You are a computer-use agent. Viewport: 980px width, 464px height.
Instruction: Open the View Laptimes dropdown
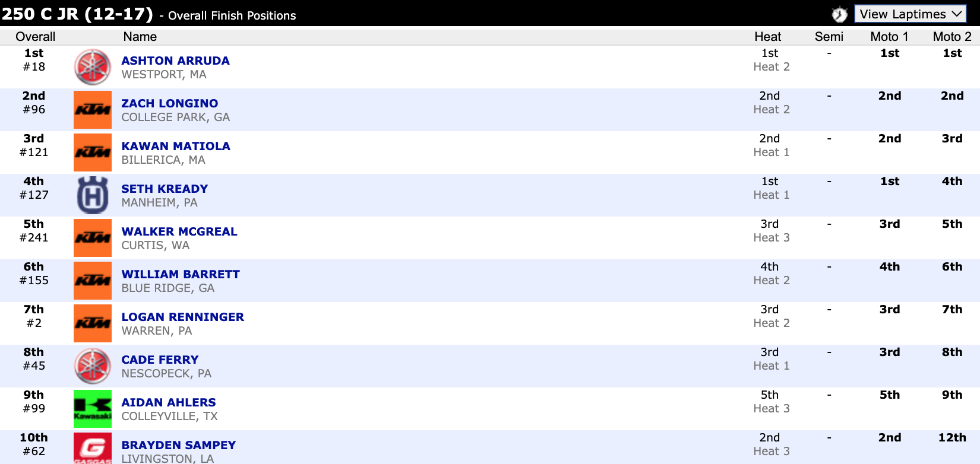click(910, 14)
